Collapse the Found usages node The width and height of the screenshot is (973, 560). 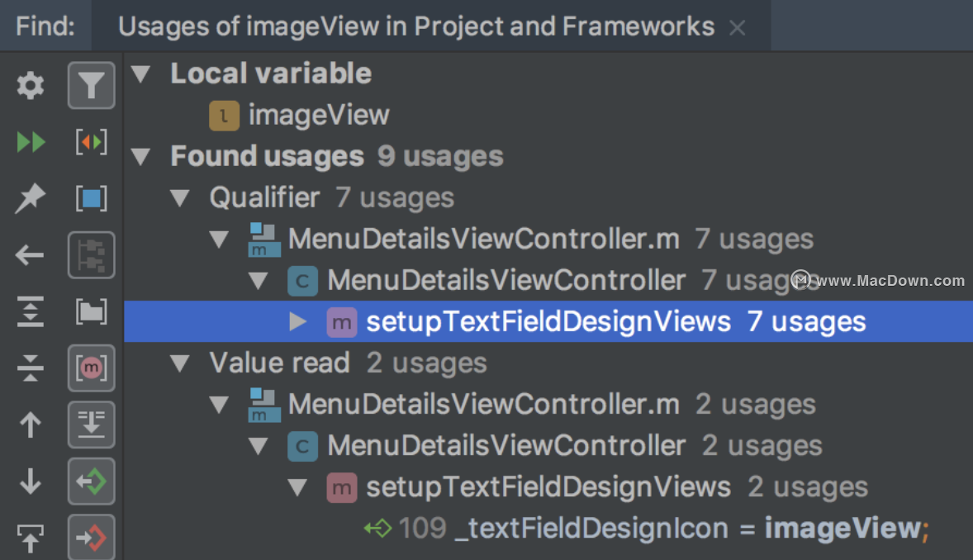click(x=141, y=156)
